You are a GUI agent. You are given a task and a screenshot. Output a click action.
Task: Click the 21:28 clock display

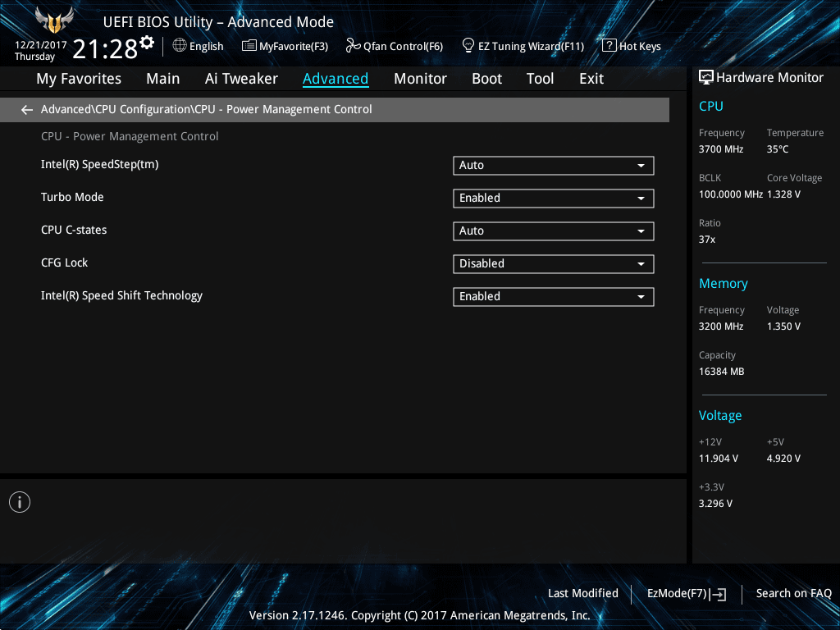click(x=105, y=49)
